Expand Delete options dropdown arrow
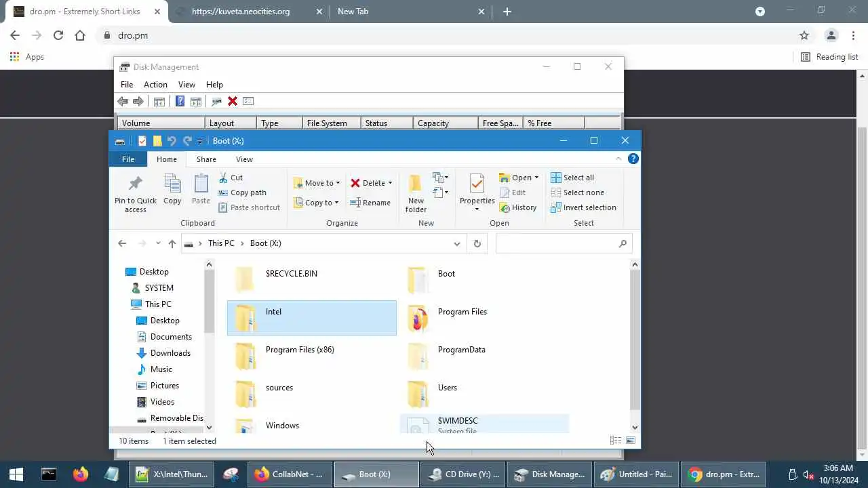This screenshot has width=868, height=488. click(390, 183)
